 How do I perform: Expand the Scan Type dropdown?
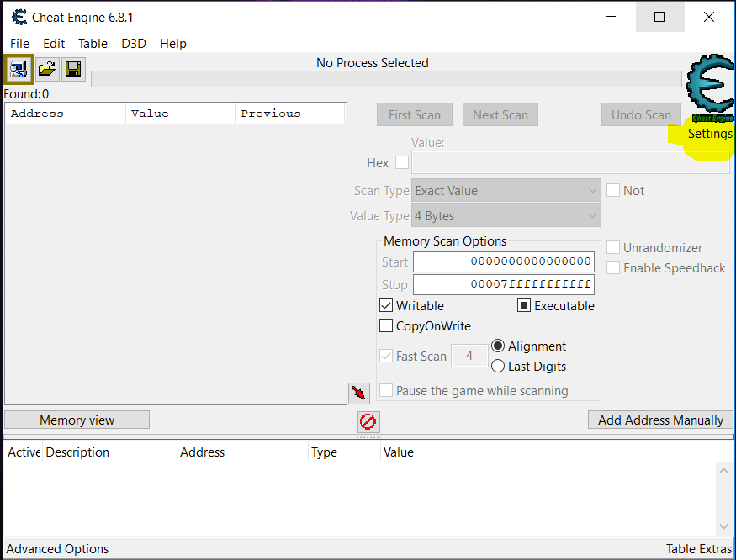(506, 190)
